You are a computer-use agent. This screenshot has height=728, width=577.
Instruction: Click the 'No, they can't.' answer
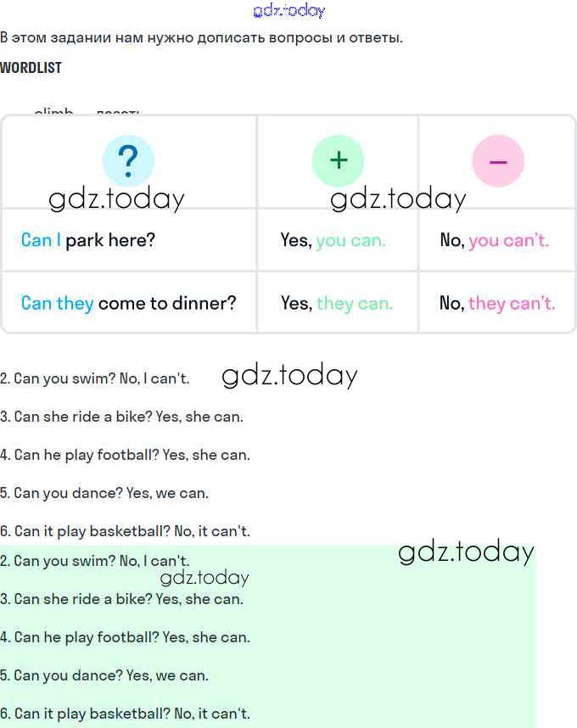point(496,303)
